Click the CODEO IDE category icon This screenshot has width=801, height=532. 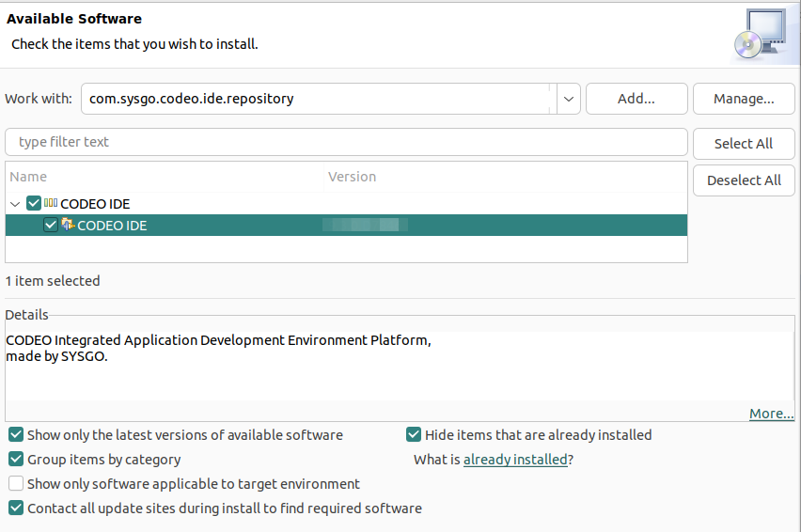pos(51,203)
